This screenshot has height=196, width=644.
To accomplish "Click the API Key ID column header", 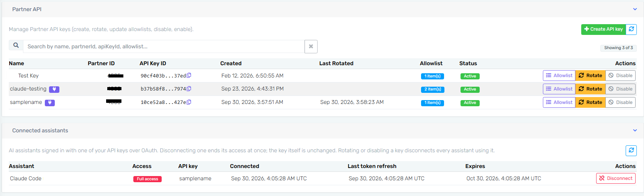I will tap(153, 63).
